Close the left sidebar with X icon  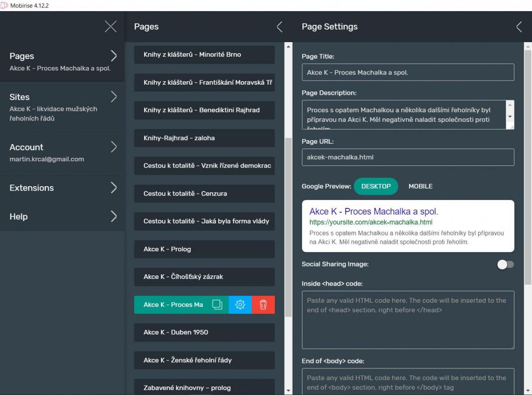click(x=110, y=27)
